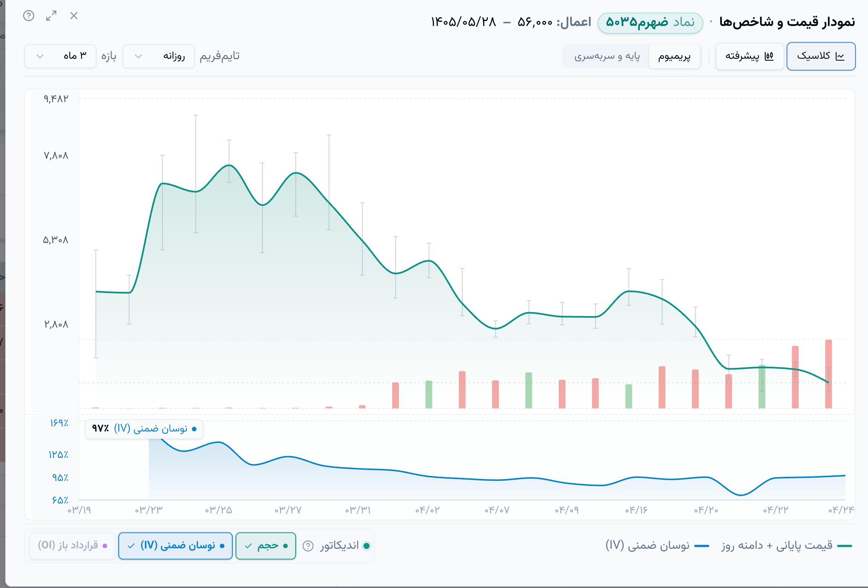Close the price chart dialog
Screen dimensions: 868x588
(x=74, y=16)
